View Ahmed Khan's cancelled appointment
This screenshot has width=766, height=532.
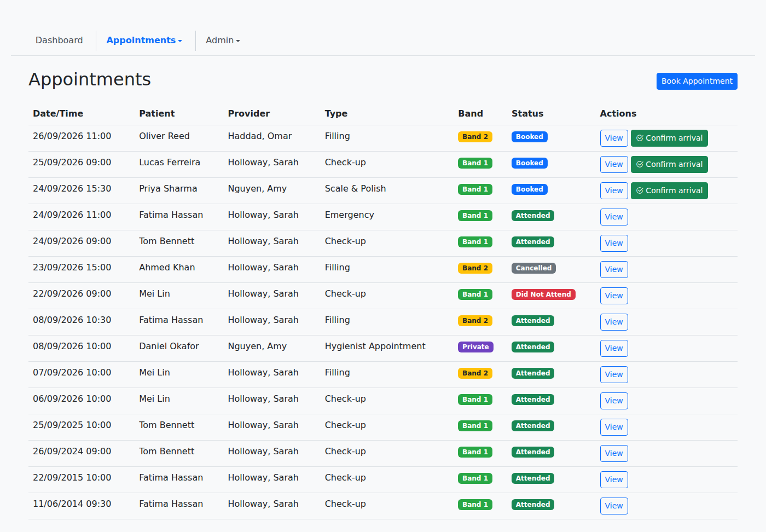pos(614,269)
